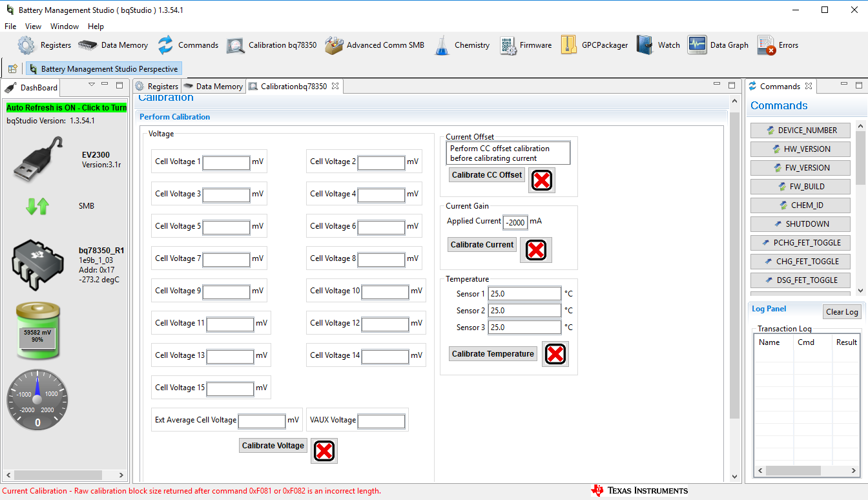The height and width of the screenshot is (500, 868).
Task: Open the GPCPackager tool
Action: tap(594, 45)
